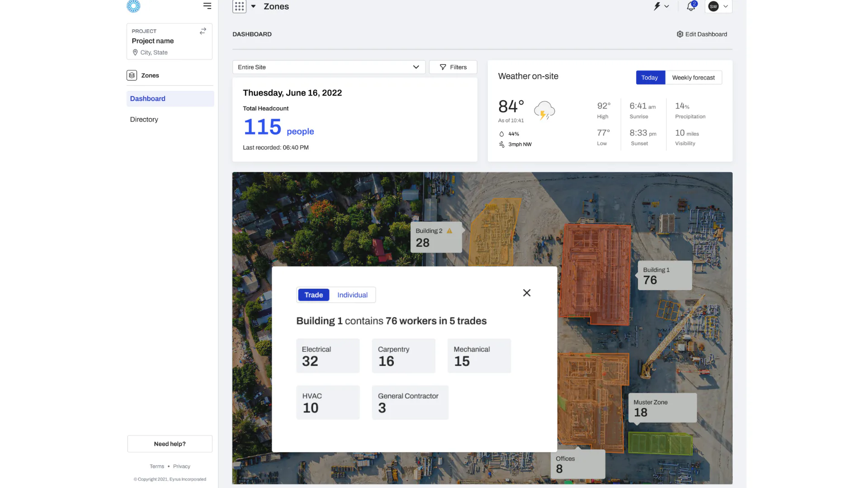Click the triangle arrow beside Zones title
The height and width of the screenshot is (488, 868).
tap(253, 6)
